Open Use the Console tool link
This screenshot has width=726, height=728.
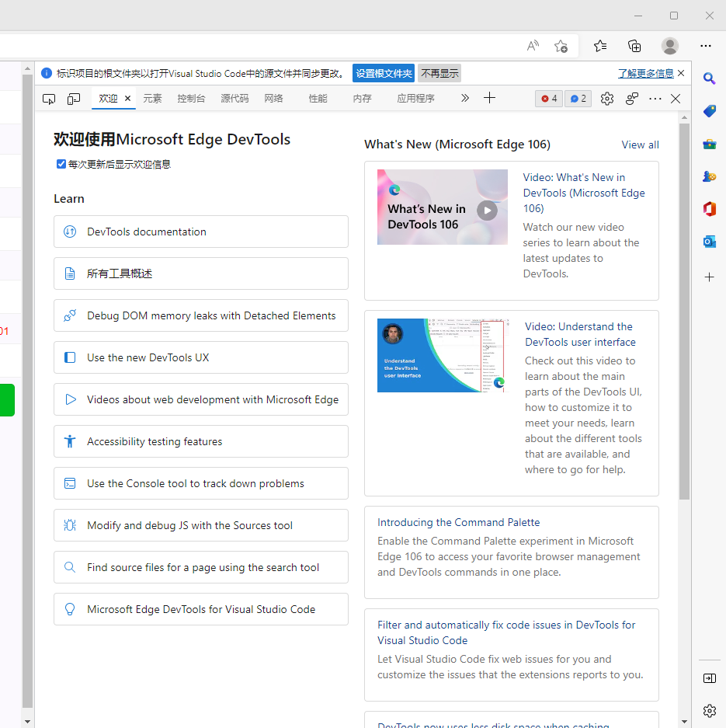point(201,483)
